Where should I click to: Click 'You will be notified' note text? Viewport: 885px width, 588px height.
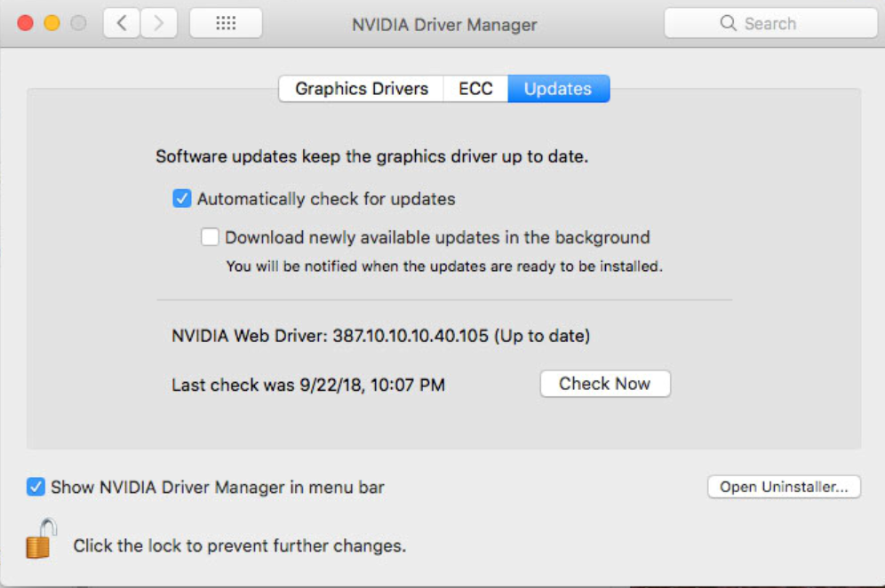(444, 266)
